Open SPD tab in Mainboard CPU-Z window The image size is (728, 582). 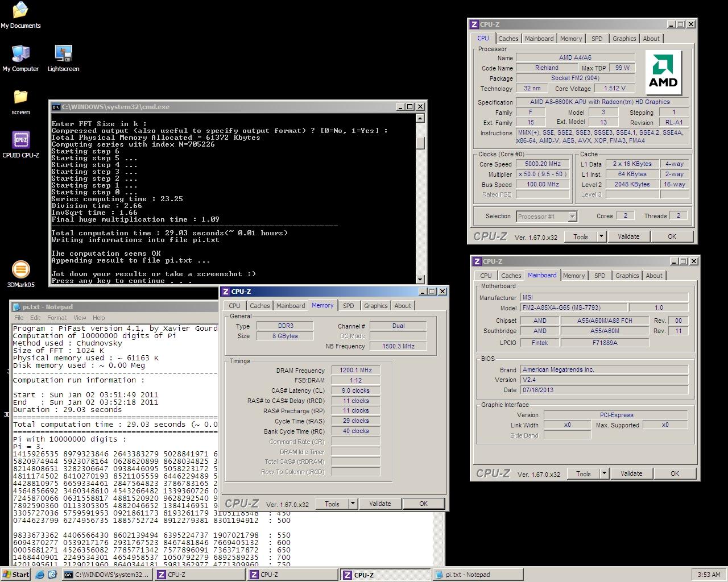pyautogui.click(x=599, y=276)
